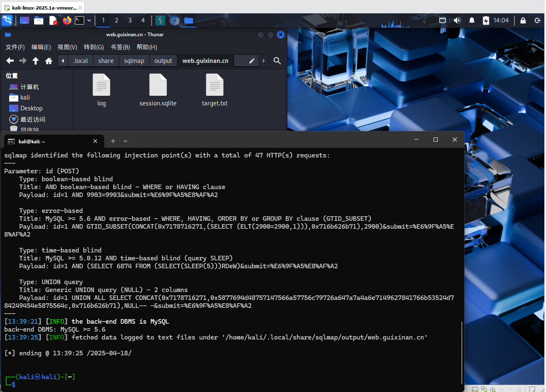Open the volume control
The height and width of the screenshot is (392, 546).
coord(457,20)
